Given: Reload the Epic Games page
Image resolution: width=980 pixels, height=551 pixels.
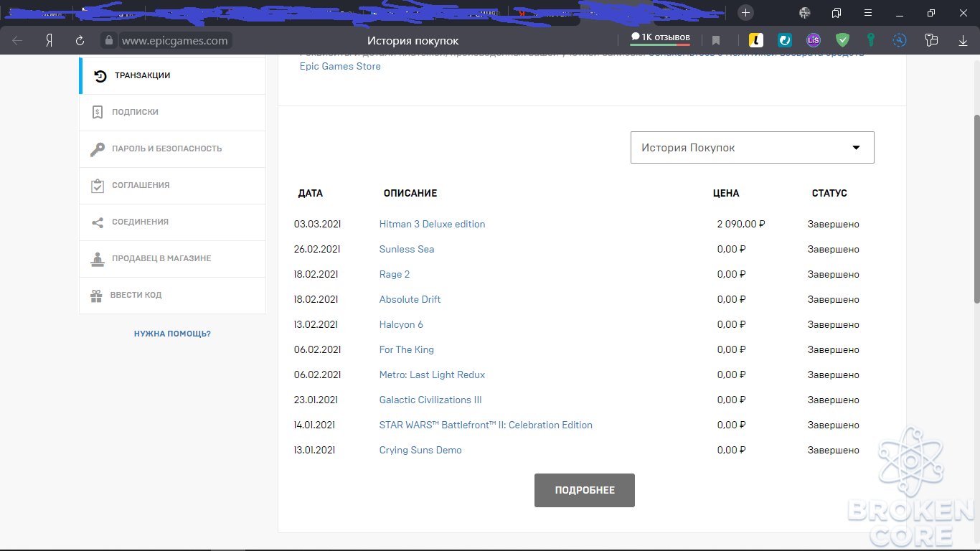Looking at the screenshot, I should pos(80,41).
